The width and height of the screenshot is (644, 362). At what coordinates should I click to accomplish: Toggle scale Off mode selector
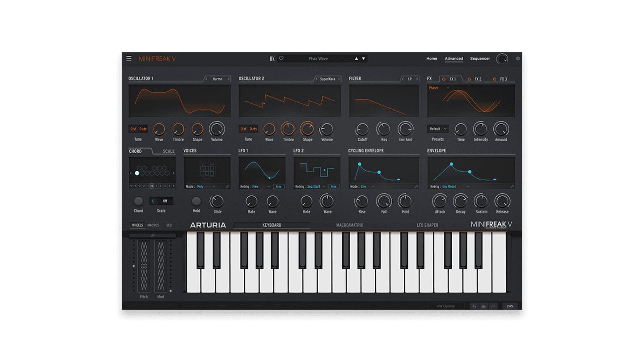click(165, 201)
